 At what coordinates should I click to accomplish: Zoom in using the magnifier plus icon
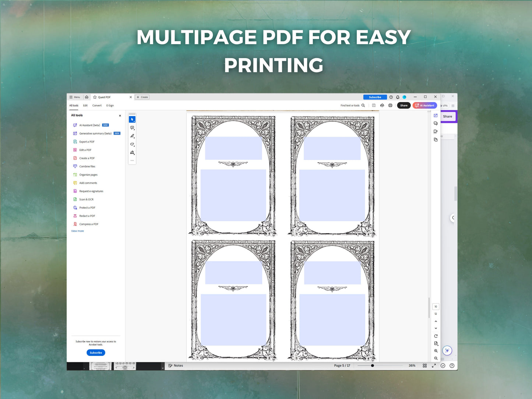(436, 351)
